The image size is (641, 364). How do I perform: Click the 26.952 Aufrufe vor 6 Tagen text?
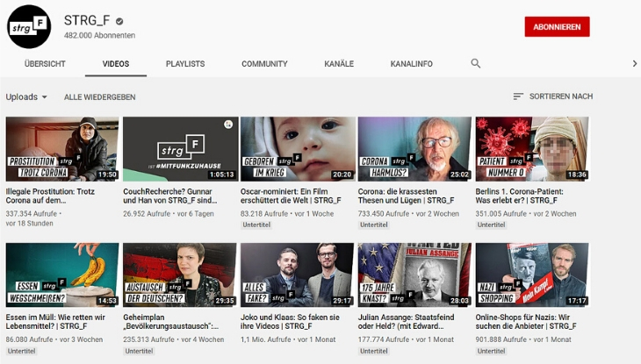169,214
